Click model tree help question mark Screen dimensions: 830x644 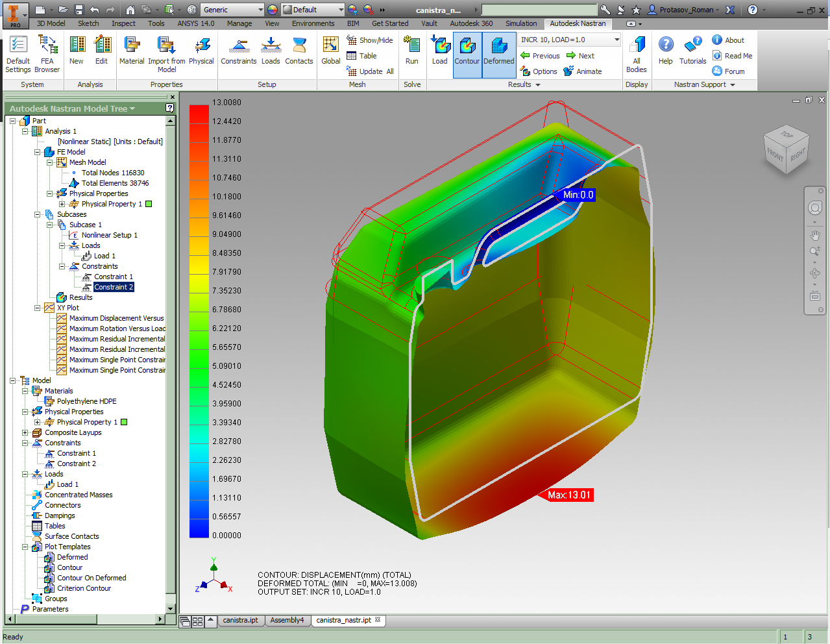[x=170, y=108]
